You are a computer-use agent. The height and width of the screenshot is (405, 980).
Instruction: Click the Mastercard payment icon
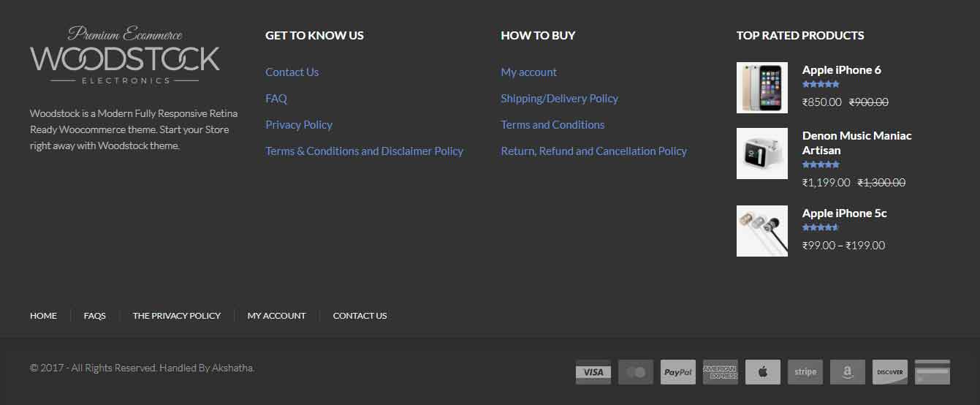point(635,372)
